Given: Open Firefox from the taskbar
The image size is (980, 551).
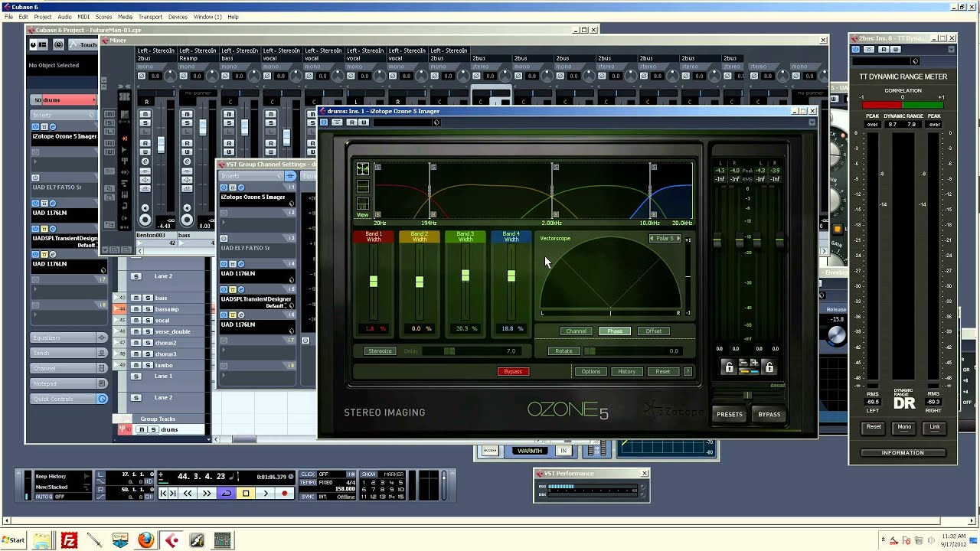Looking at the screenshot, I should click(x=145, y=540).
